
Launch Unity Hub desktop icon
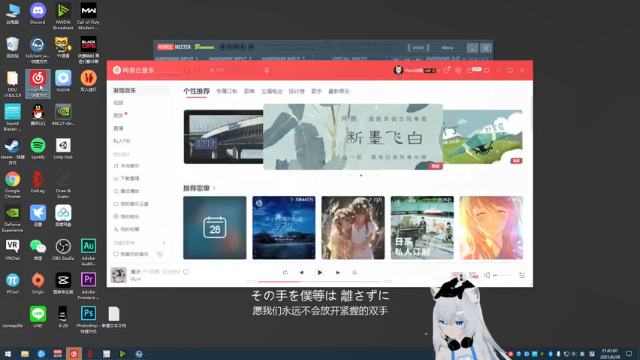[x=63, y=148]
